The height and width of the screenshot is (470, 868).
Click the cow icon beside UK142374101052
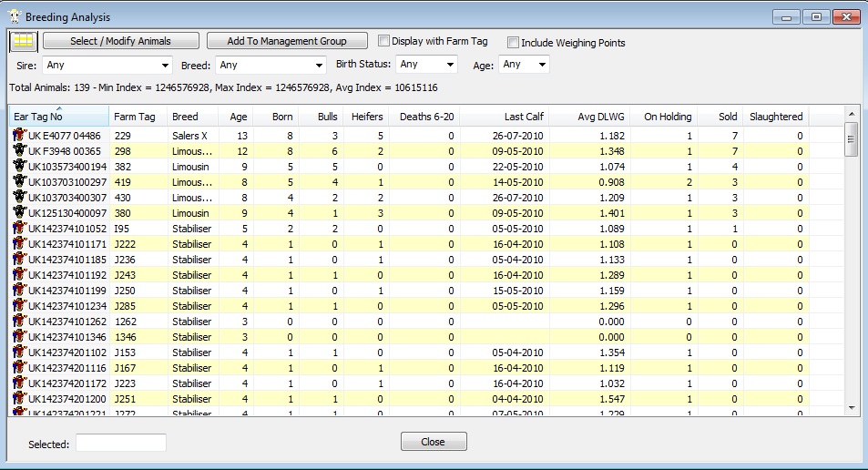pos(20,228)
